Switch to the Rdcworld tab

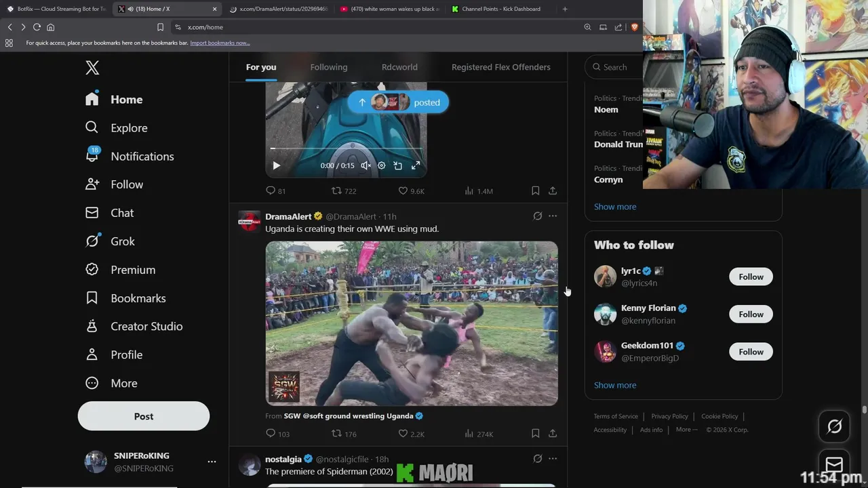[399, 67]
